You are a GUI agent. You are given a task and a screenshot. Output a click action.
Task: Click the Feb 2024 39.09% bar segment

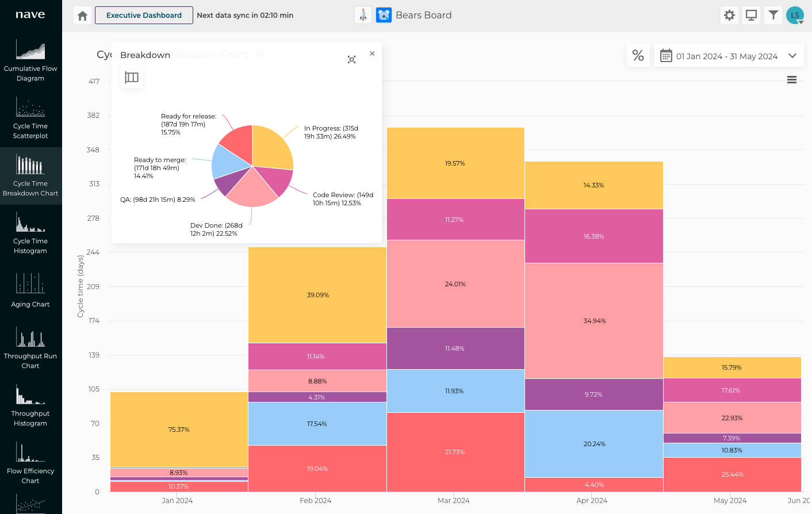click(317, 295)
